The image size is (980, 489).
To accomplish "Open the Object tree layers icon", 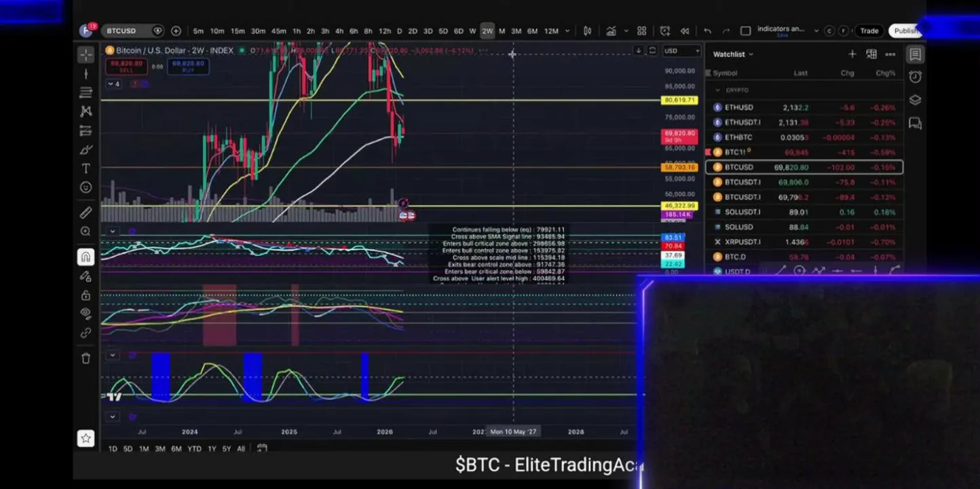I will [915, 100].
